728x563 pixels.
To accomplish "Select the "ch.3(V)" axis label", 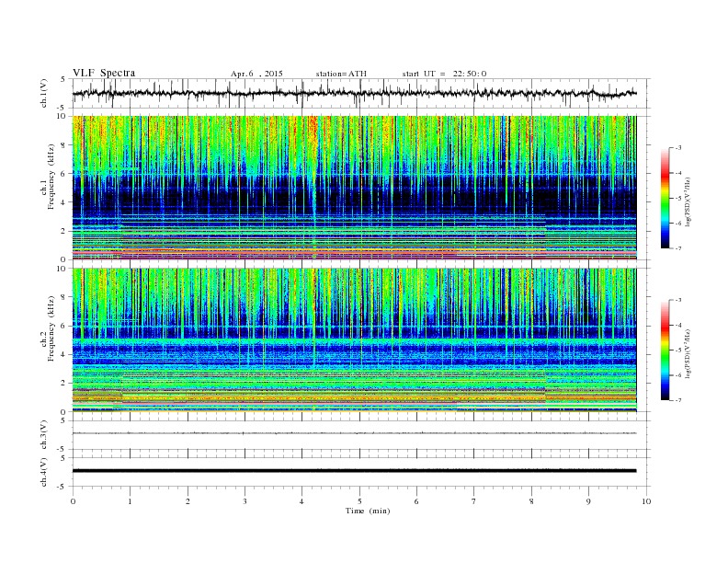I will click(x=43, y=435).
